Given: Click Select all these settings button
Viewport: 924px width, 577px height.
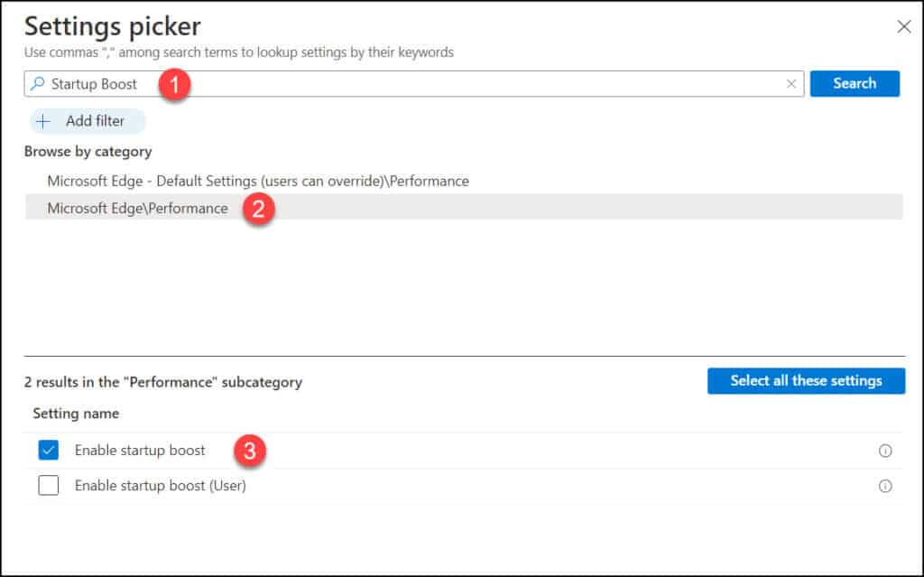Looking at the screenshot, I should [x=806, y=381].
